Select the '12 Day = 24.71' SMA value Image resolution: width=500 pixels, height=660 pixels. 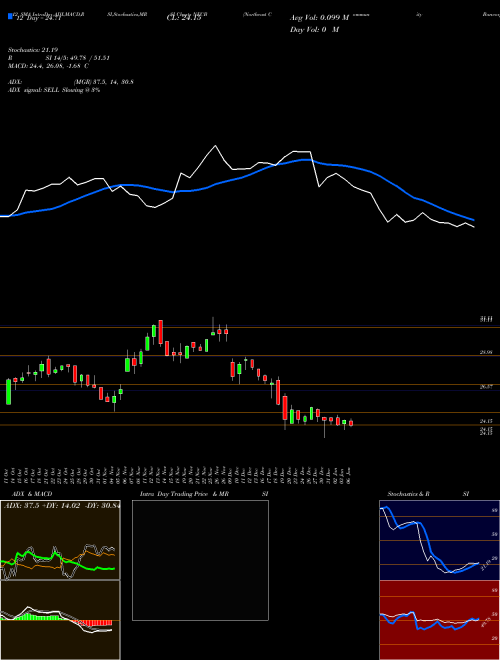pyautogui.click(x=38, y=18)
